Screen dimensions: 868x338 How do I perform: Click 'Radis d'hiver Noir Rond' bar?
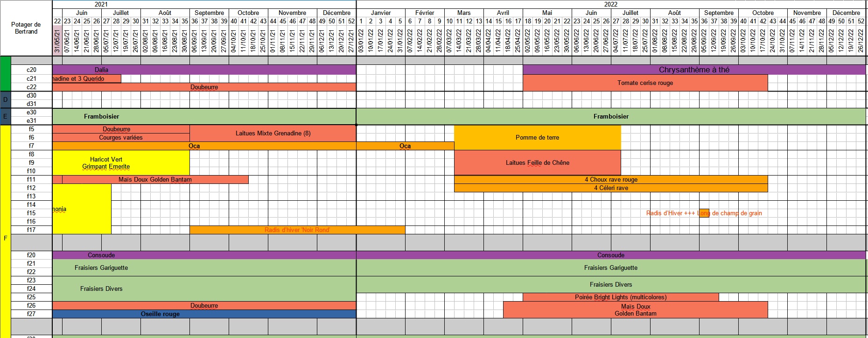297,230
